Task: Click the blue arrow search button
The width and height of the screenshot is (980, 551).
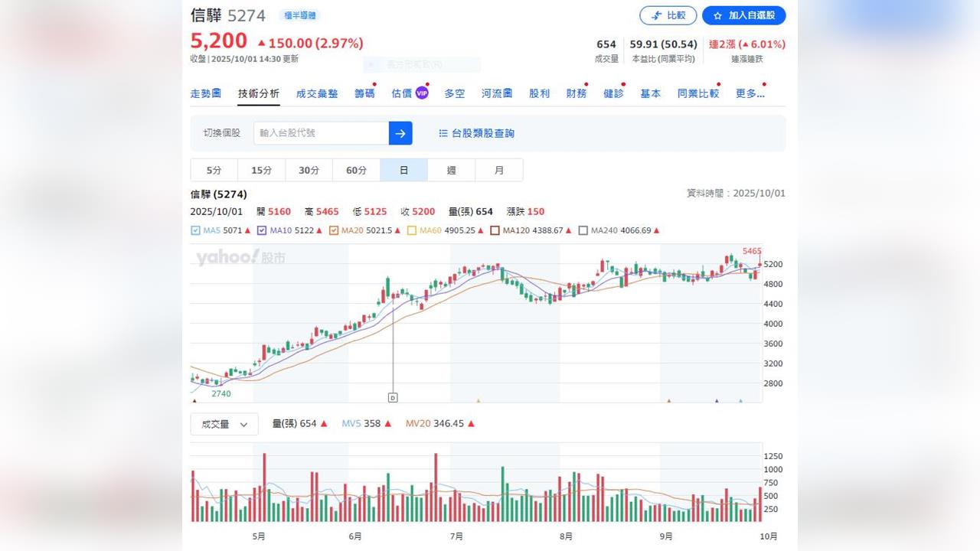Action: (x=400, y=133)
